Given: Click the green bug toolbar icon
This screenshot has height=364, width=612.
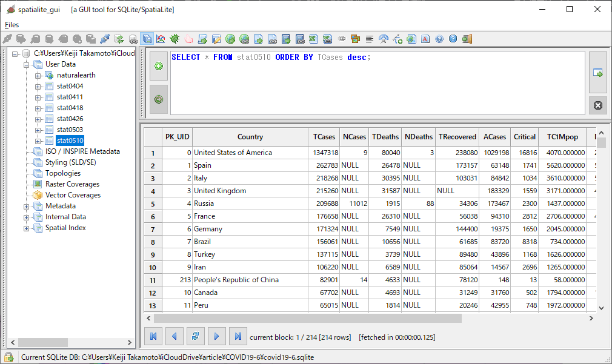Looking at the screenshot, I should coord(175,39).
